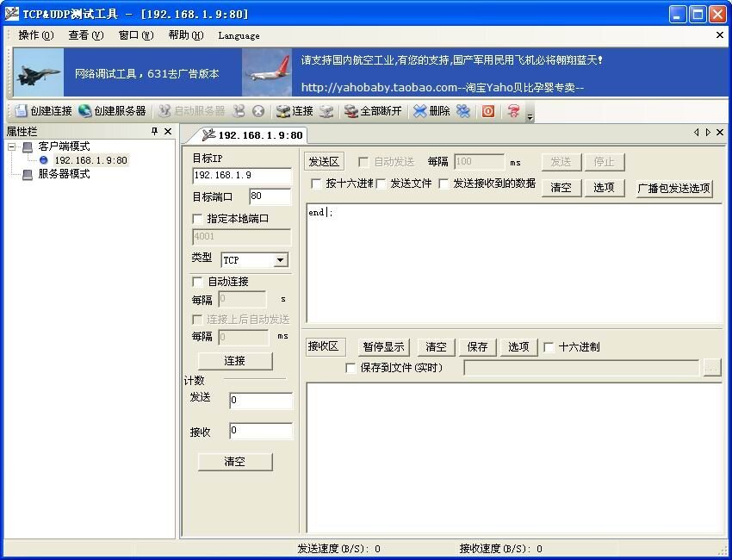The image size is (732, 560).
Task: Click the 删除 blue X toolbar icon
Action: pos(420,110)
